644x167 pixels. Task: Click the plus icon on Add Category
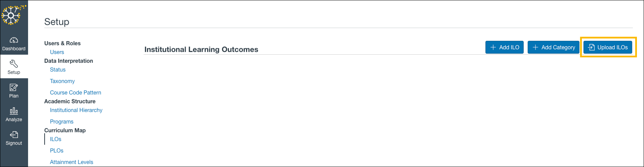535,47
